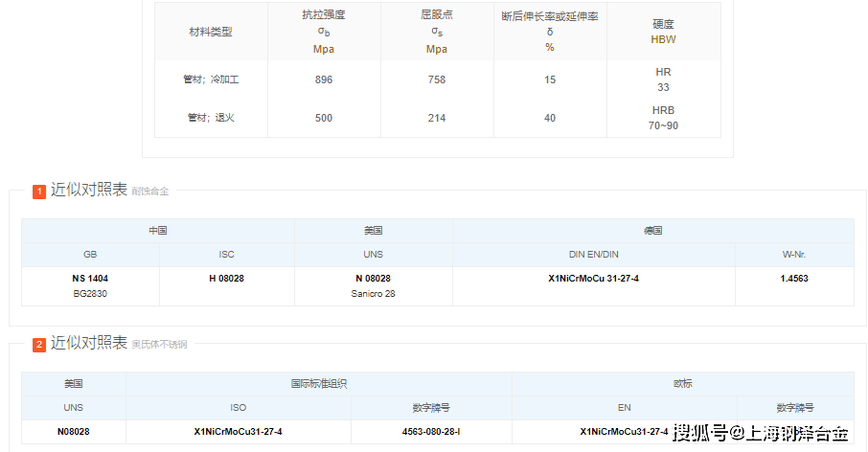Viewport: 868px width, 452px height.
Task: Click the 搜狐号@上海钢泽合金 watermark
Action: [x=760, y=433]
